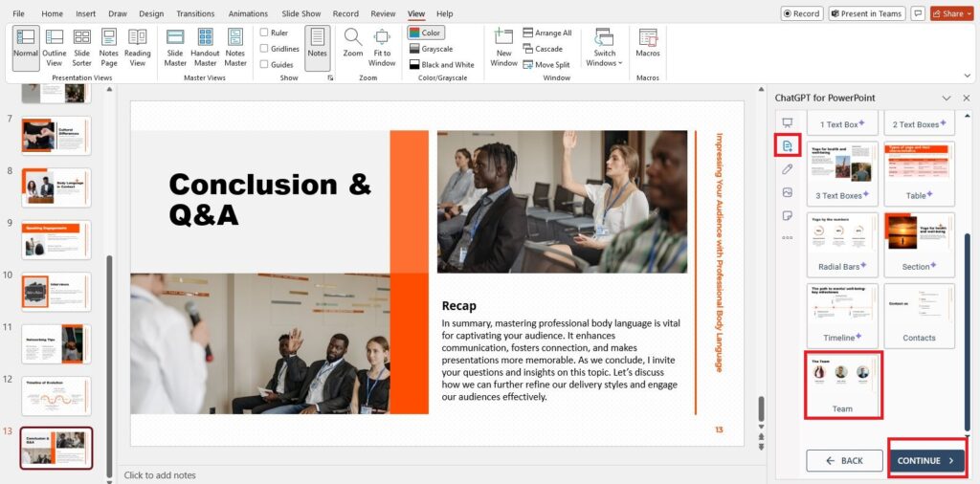Screen dimensions: 980x484
Task: Toggle the Notes pane button
Action: click(x=317, y=48)
